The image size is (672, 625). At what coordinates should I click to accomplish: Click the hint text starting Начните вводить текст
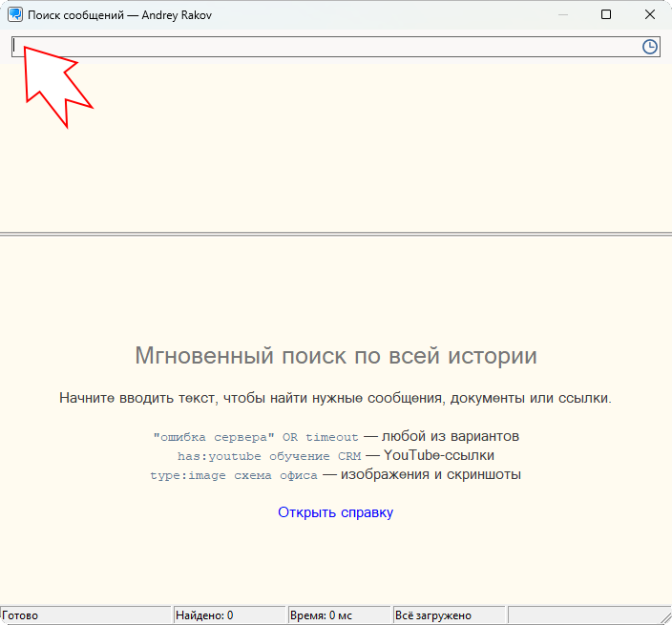[336, 398]
